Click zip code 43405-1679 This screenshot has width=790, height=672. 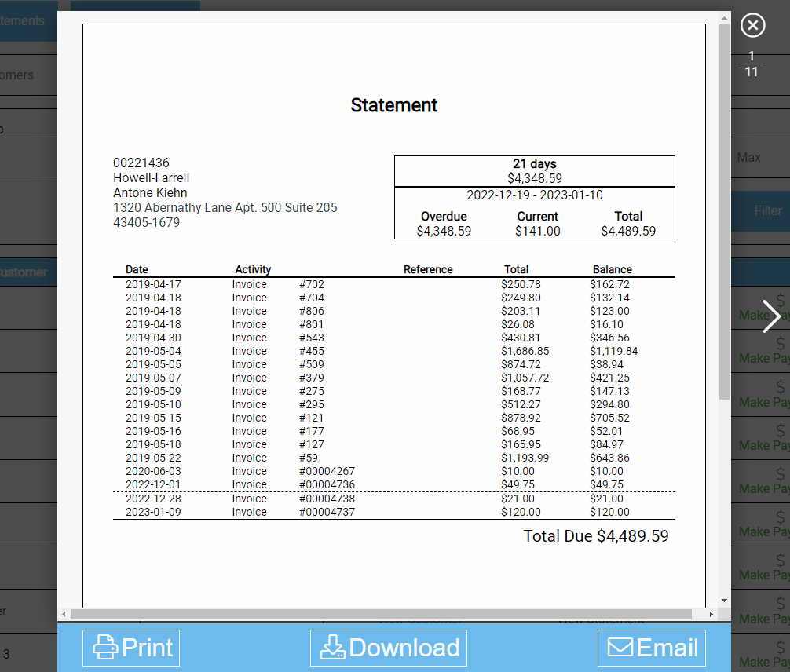(x=146, y=223)
